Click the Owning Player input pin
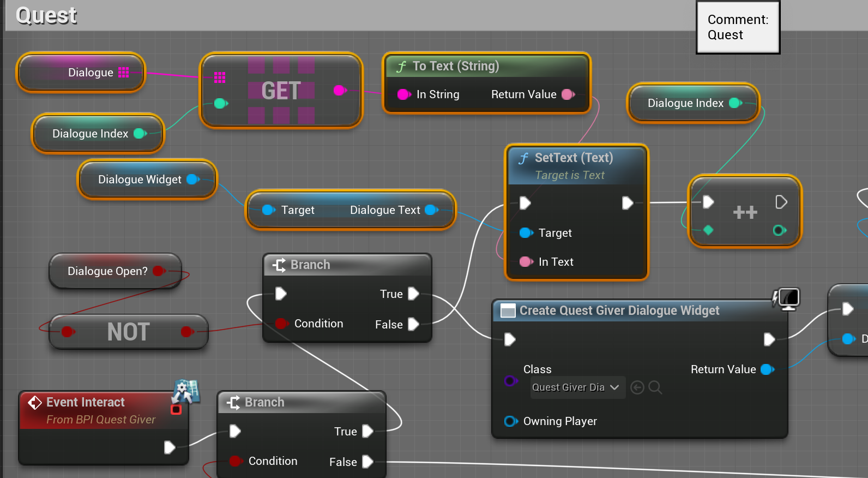 511,421
